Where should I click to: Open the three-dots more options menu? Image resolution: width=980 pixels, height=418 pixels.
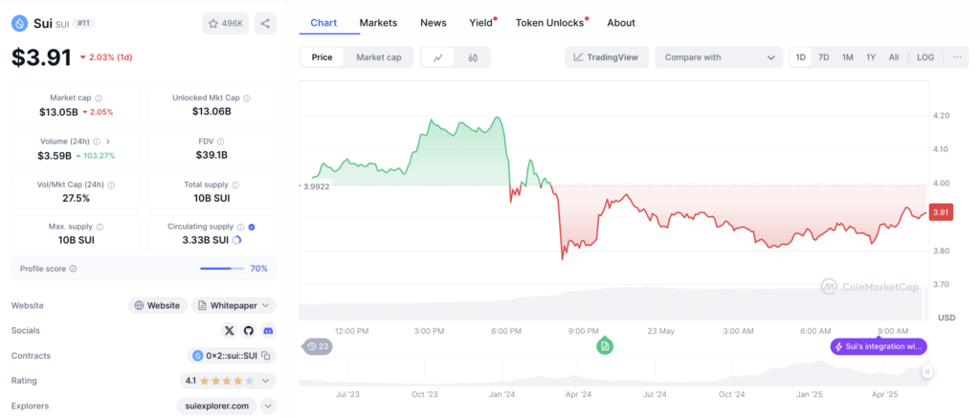(x=957, y=57)
